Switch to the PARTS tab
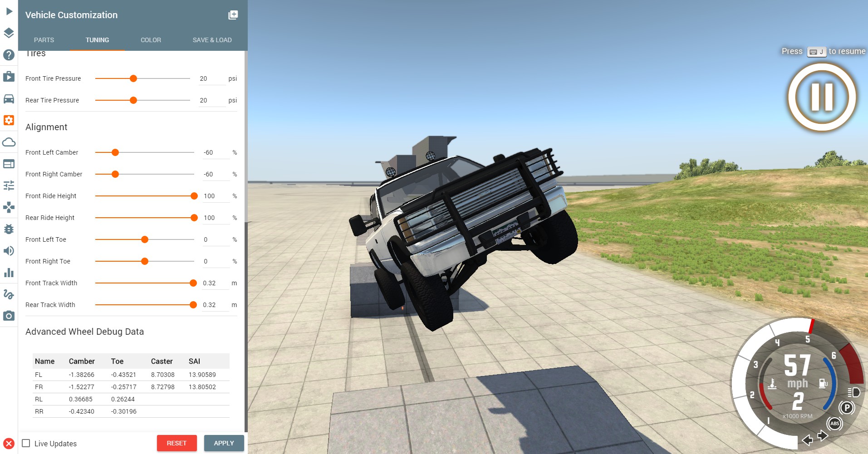Image resolution: width=868 pixels, height=454 pixels. (x=44, y=40)
